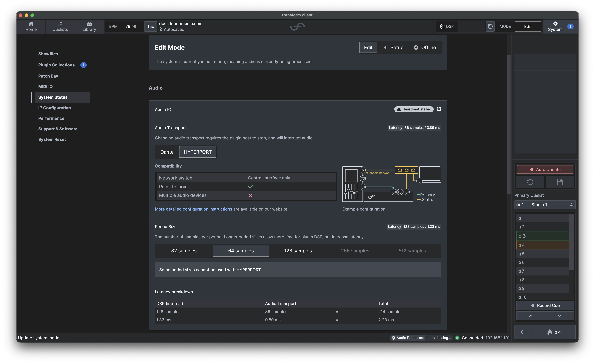Select Dante audio transport
595x364 pixels.
click(x=167, y=152)
